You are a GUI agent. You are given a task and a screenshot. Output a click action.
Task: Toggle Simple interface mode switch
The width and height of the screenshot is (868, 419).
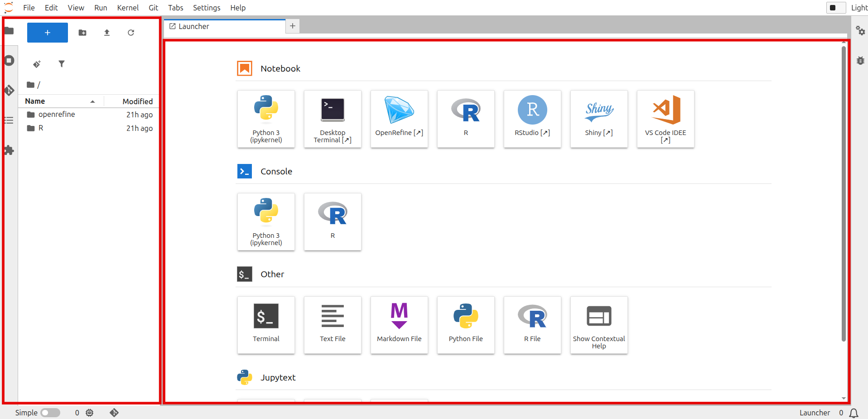[x=50, y=413]
